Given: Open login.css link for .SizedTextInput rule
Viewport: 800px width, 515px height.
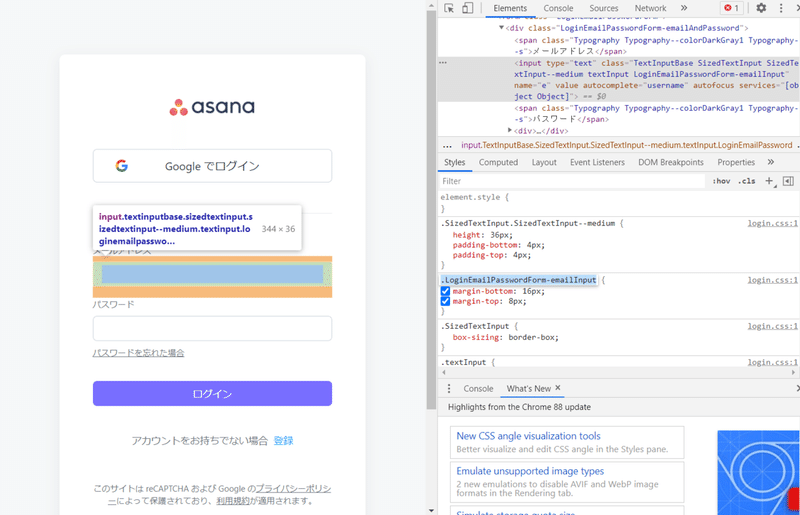Looking at the screenshot, I should (772, 326).
